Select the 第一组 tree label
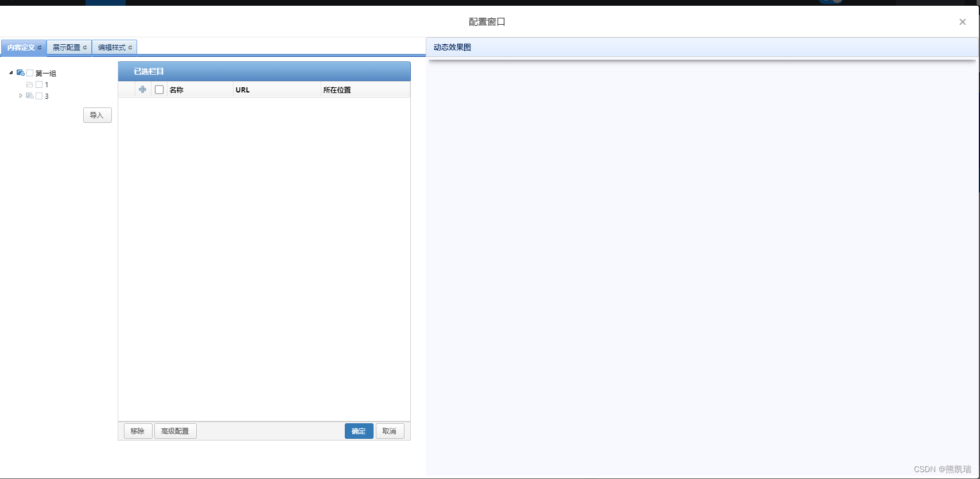The image size is (980, 479). coord(46,74)
